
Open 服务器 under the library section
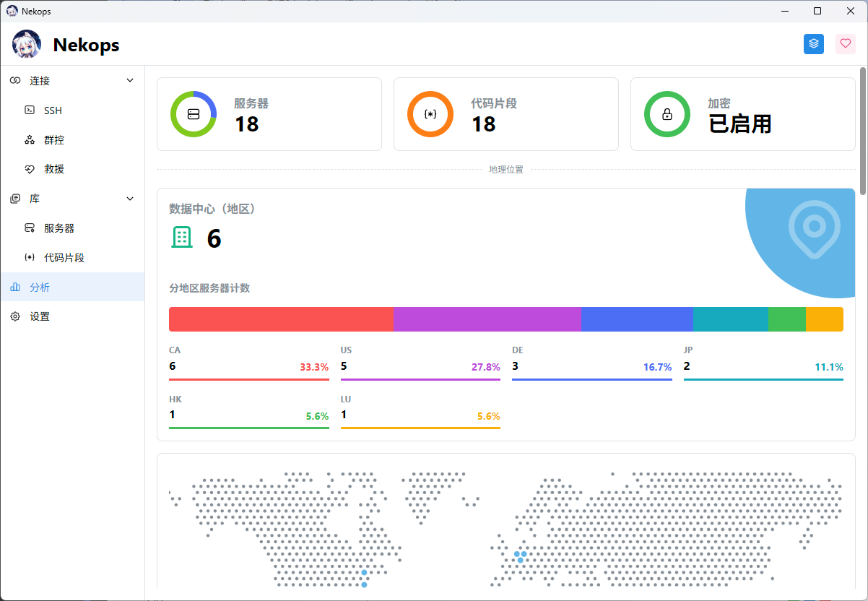tap(59, 228)
